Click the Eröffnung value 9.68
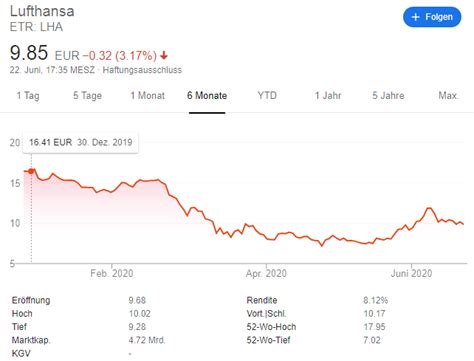 pos(137,300)
